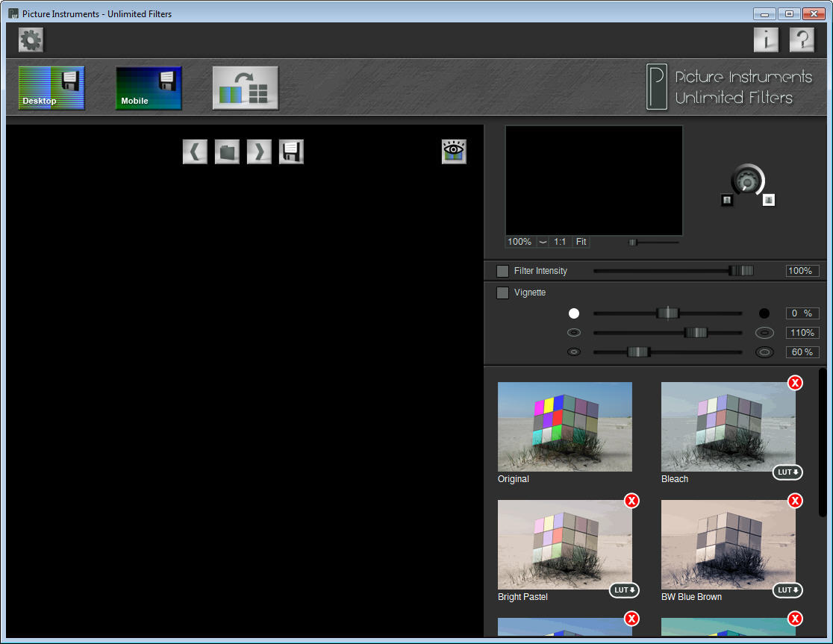The width and height of the screenshot is (833, 644).
Task: Click the thumbnail size dial knob
Action: point(747,181)
